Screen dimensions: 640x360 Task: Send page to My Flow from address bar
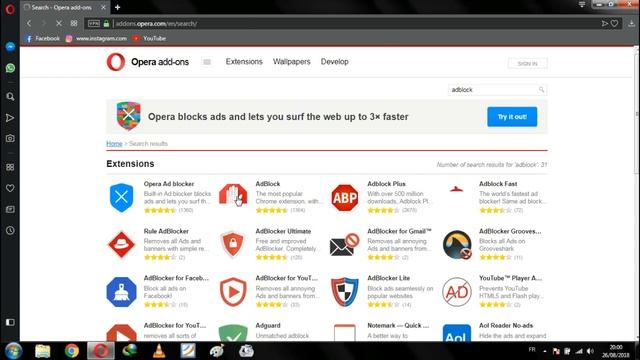coord(604,24)
